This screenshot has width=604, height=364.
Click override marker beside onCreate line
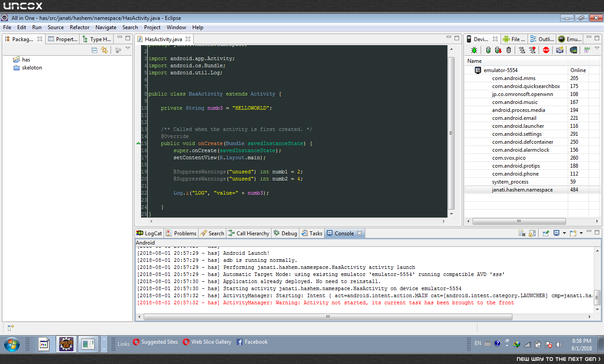click(x=138, y=143)
